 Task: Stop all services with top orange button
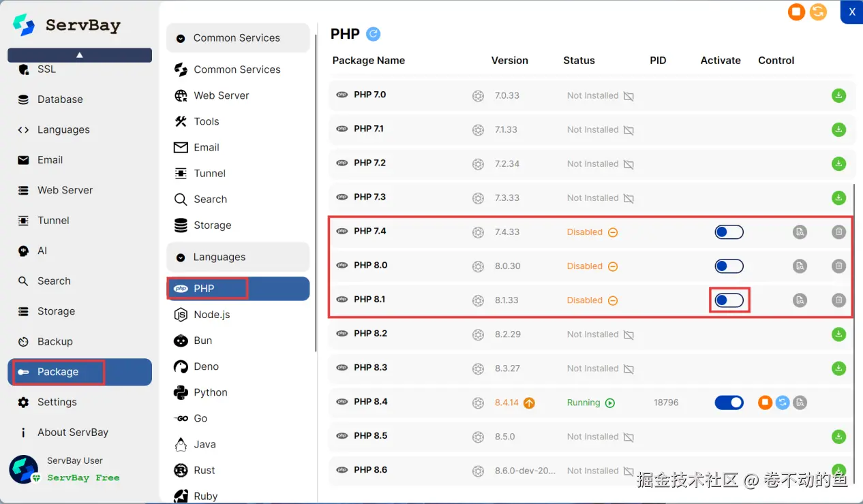click(796, 12)
